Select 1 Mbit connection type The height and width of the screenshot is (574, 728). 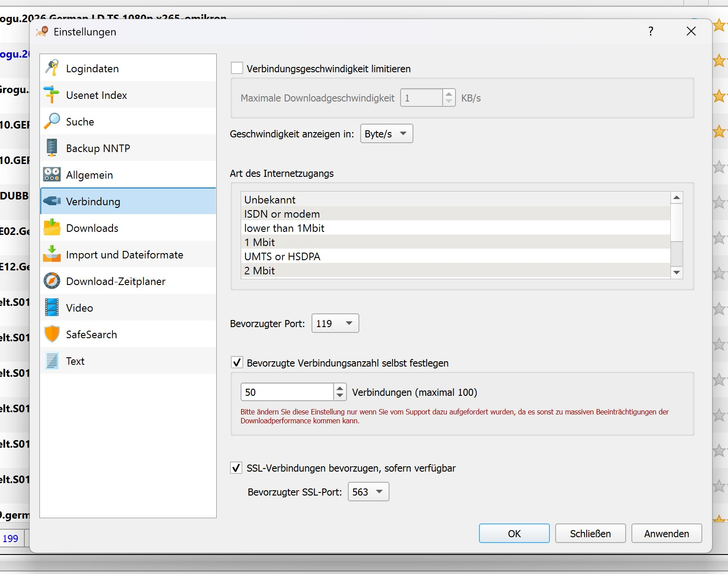[x=455, y=242]
